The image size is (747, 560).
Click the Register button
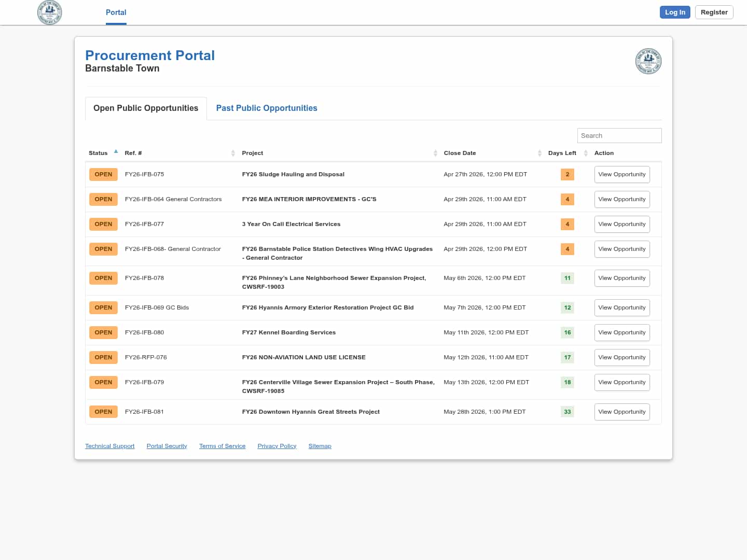point(714,12)
